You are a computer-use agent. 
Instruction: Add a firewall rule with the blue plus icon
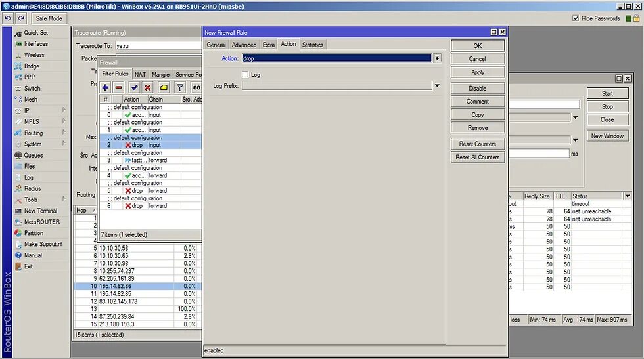point(106,87)
